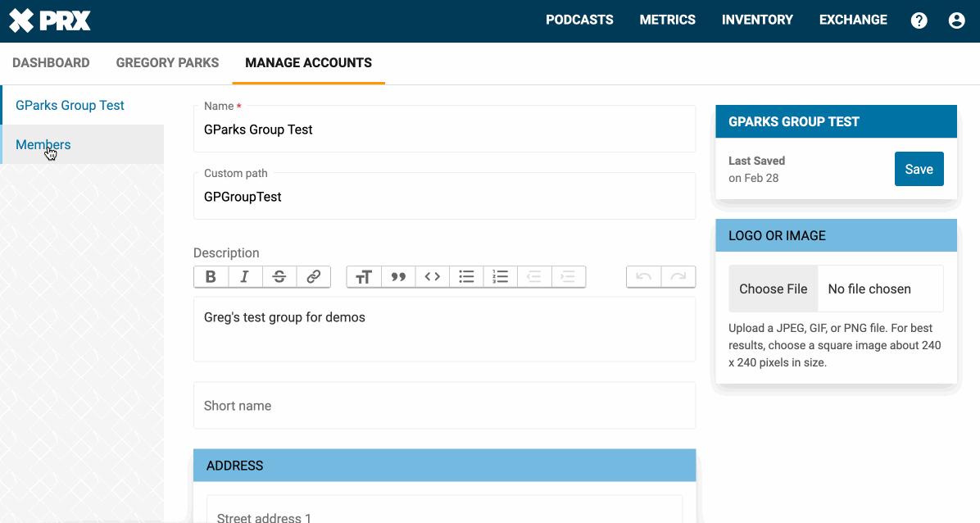Image resolution: width=980 pixels, height=523 pixels.
Task: Click the heading text size icon
Action: 364,277
